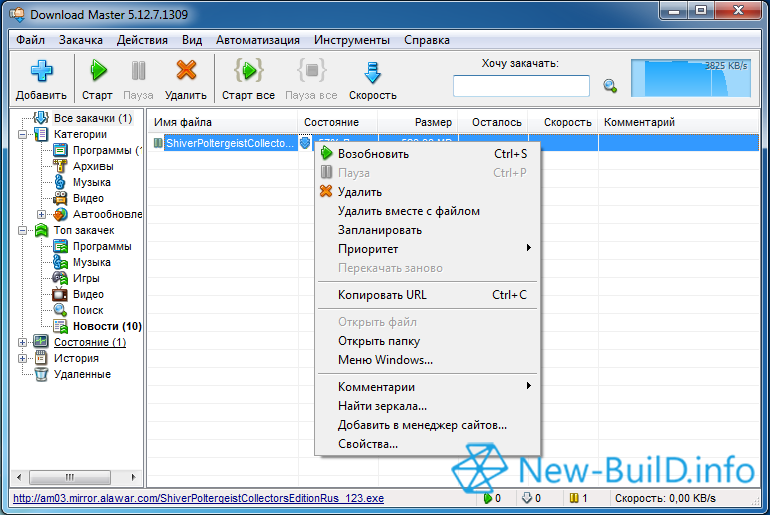Viewport: 770px width, 515px height.
Task: Choose Открыть папку in the context menu
Action: tap(427, 341)
